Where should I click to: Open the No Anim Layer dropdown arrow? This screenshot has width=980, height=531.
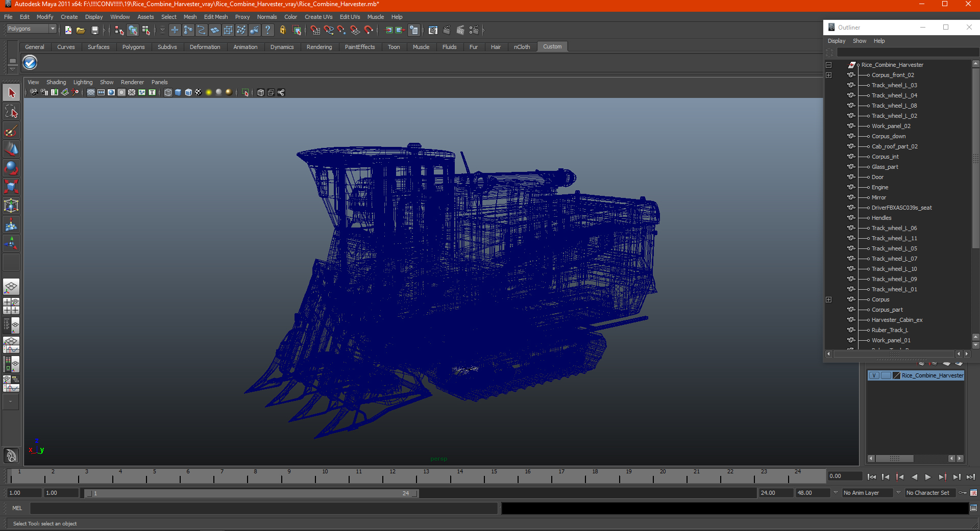click(x=836, y=493)
